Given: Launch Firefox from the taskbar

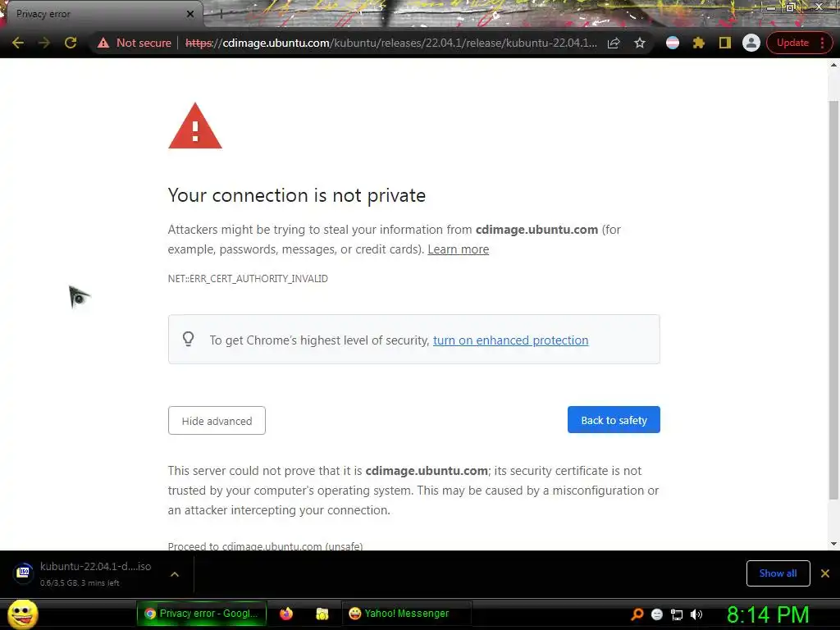Looking at the screenshot, I should coord(286,614).
